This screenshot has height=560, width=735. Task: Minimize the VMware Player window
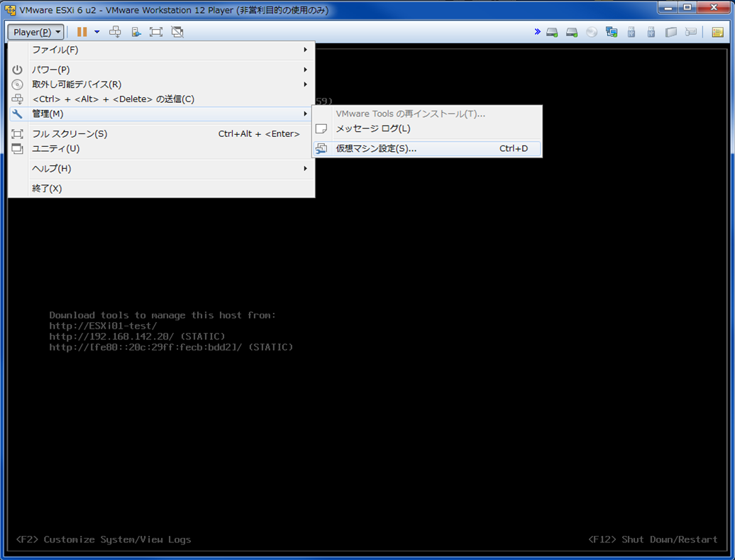(x=668, y=8)
